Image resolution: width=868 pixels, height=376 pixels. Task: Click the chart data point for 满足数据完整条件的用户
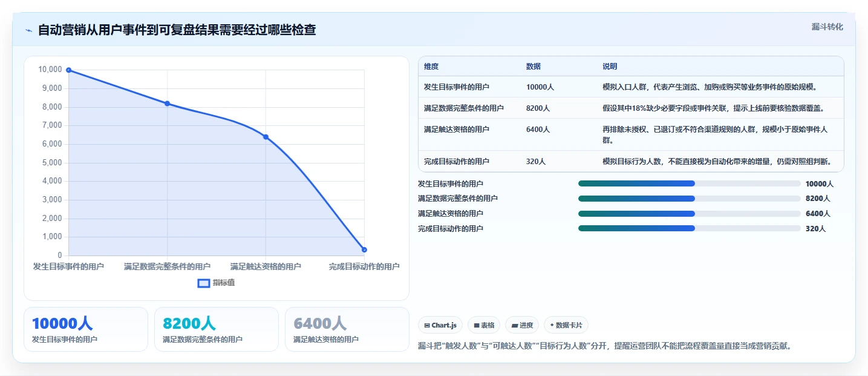pyautogui.click(x=167, y=104)
